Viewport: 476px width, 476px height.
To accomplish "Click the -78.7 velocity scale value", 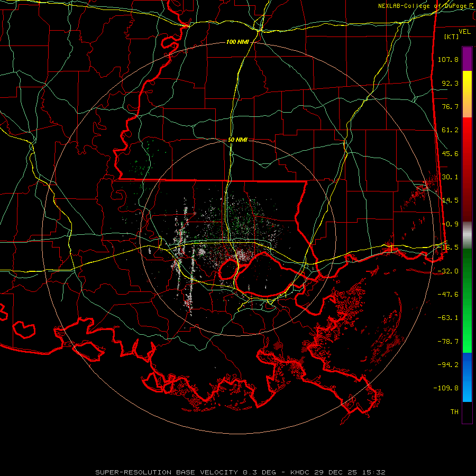I will pyautogui.click(x=448, y=342).
